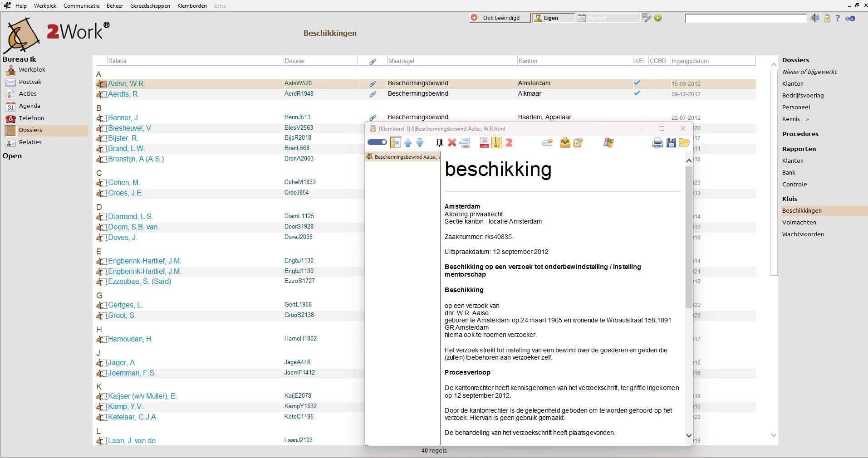Viewport: 868px width, 458px height.
Task: Open the Communicatie menu
Action: pyautogui.click(x=81, y=6)
